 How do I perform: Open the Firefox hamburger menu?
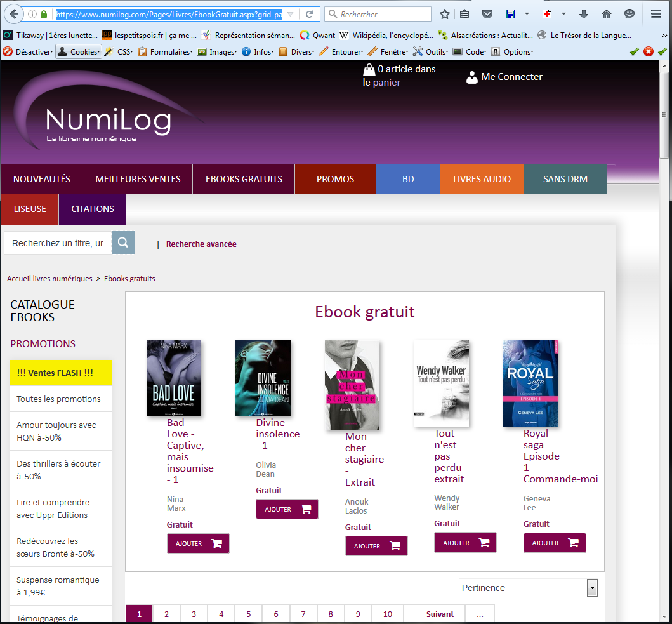(x=656, y=14)
